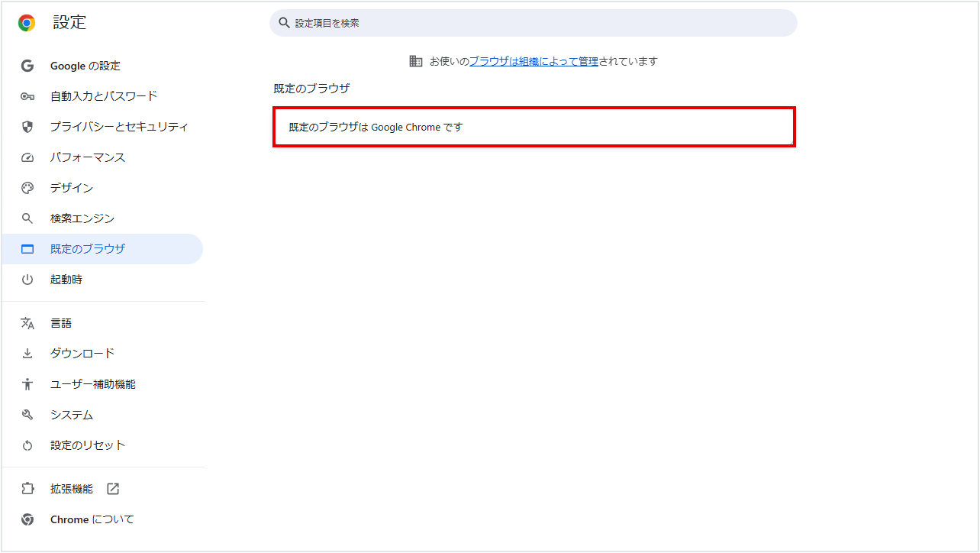
Task: Open the 検索エンジン settings page
Action: click(x=82, y=218)
